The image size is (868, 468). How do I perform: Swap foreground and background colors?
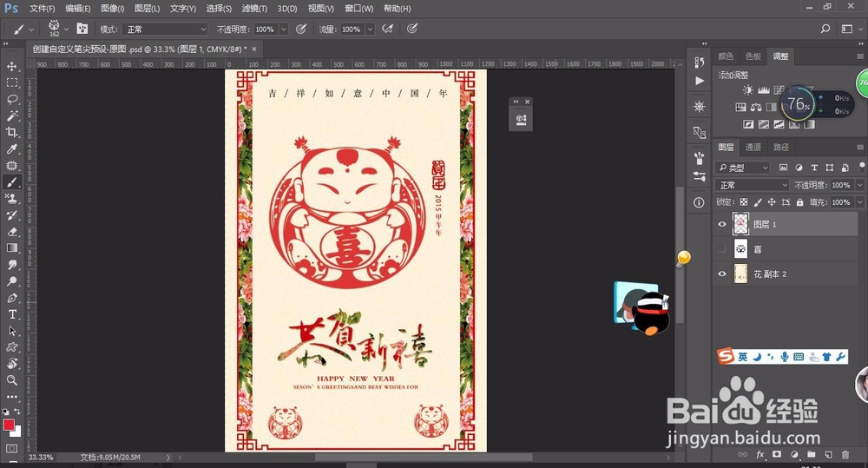(17, 412)
